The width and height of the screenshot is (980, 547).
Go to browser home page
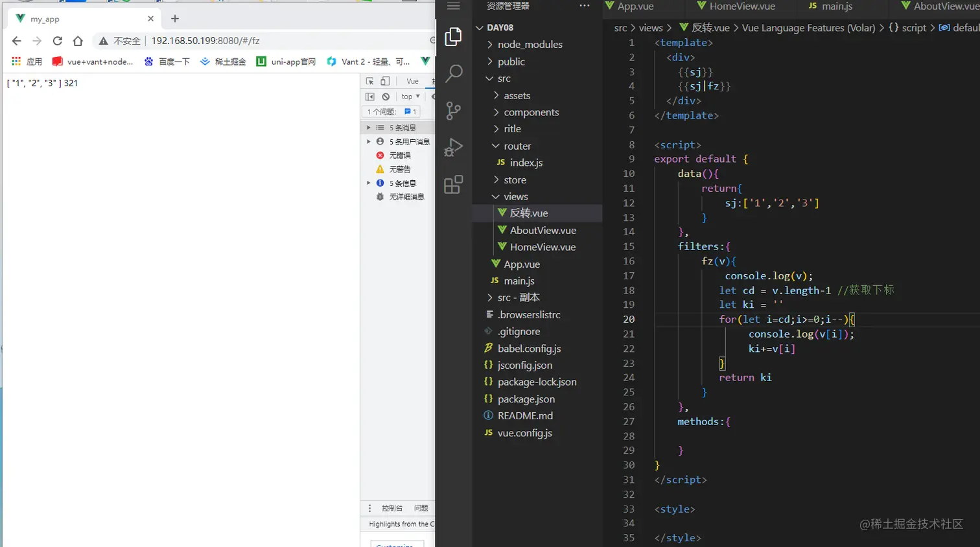[x=78, y=41]
